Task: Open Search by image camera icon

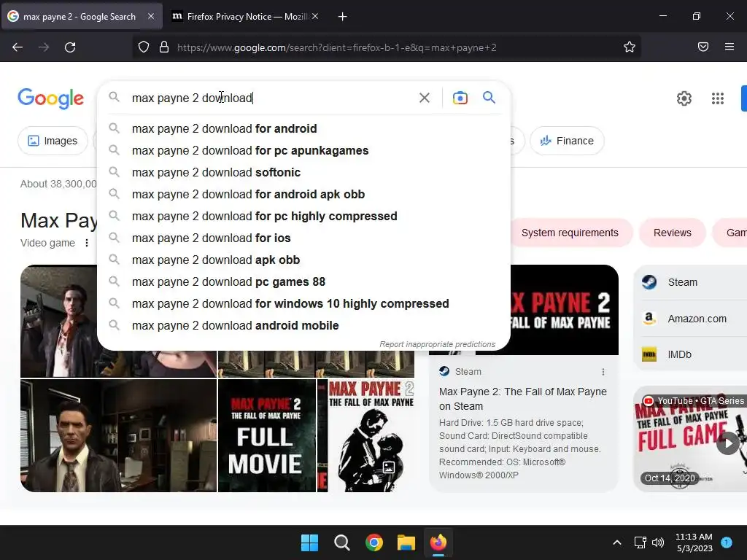Action: tap(460, 98)
